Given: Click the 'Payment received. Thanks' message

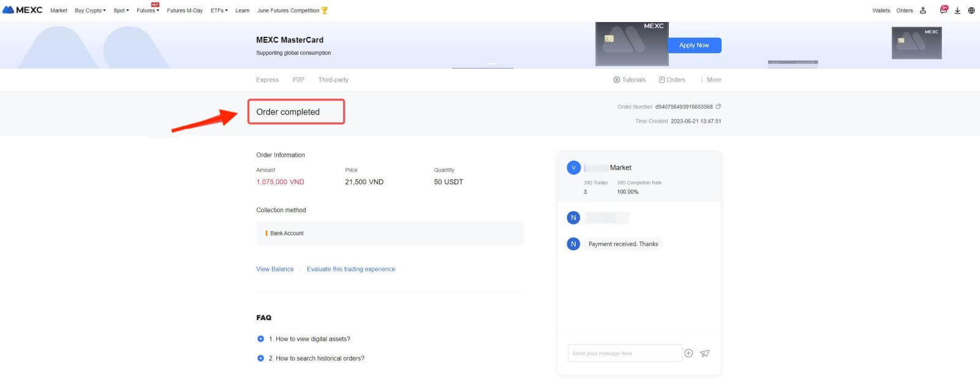Looking at the screenshot, I should (623, 244).
